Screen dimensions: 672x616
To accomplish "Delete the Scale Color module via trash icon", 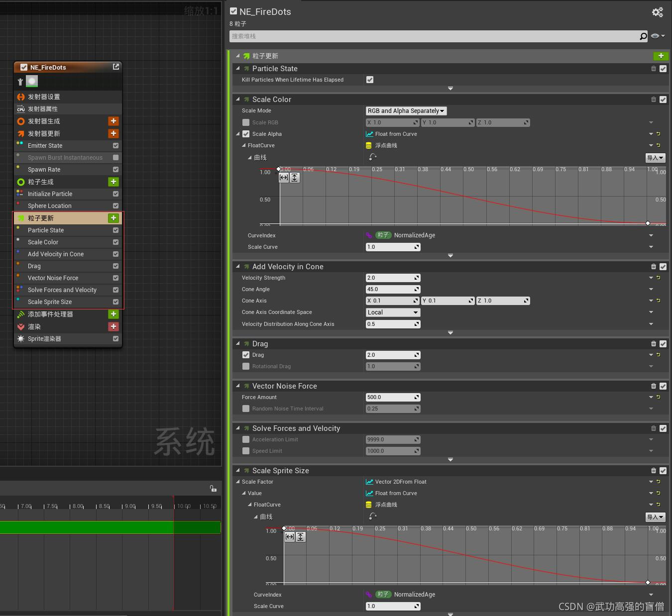I will pos(654,100).
